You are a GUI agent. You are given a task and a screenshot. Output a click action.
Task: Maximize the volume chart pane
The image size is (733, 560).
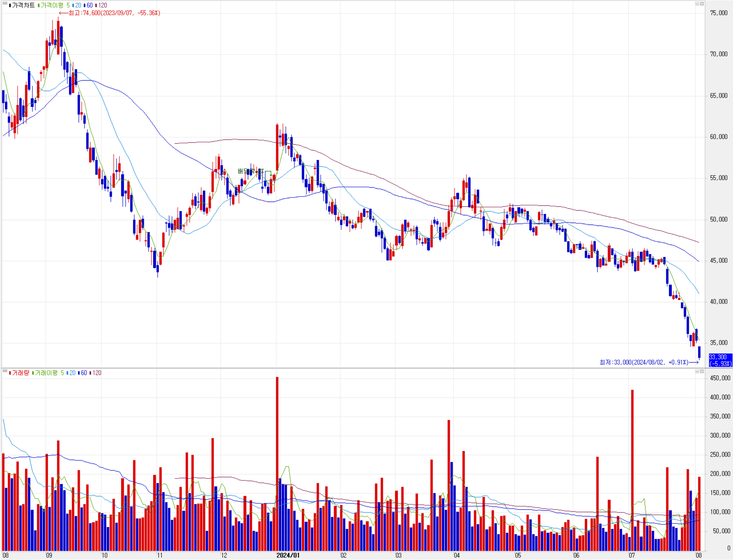(x=697, y=371)
